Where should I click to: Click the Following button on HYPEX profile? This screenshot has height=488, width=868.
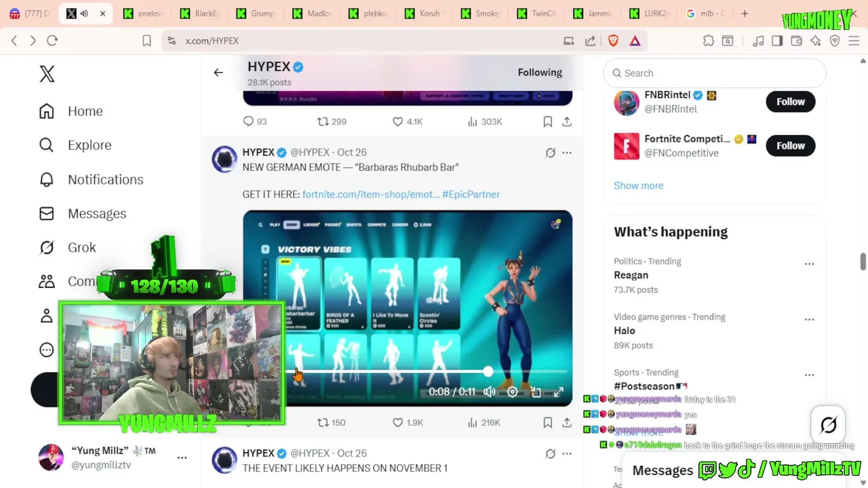point(540,73)
